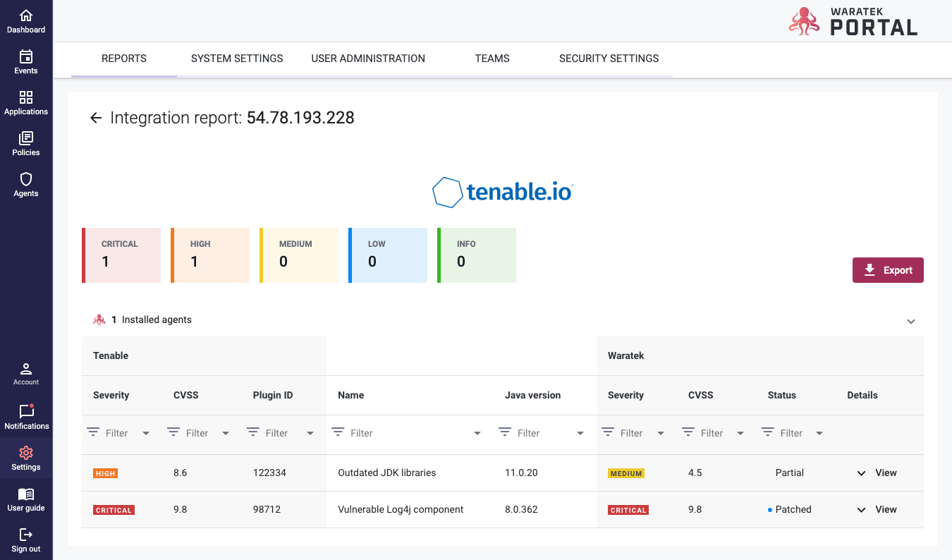Viewport: 952px width, 560px height.
Task: Click the Partial status cell
Action: (x=790, y=473)
